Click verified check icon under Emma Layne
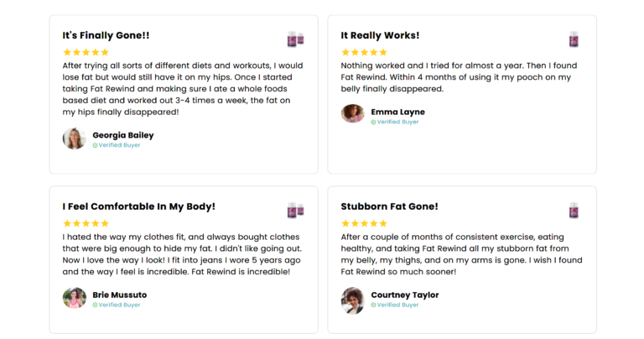 click(373, 123)
